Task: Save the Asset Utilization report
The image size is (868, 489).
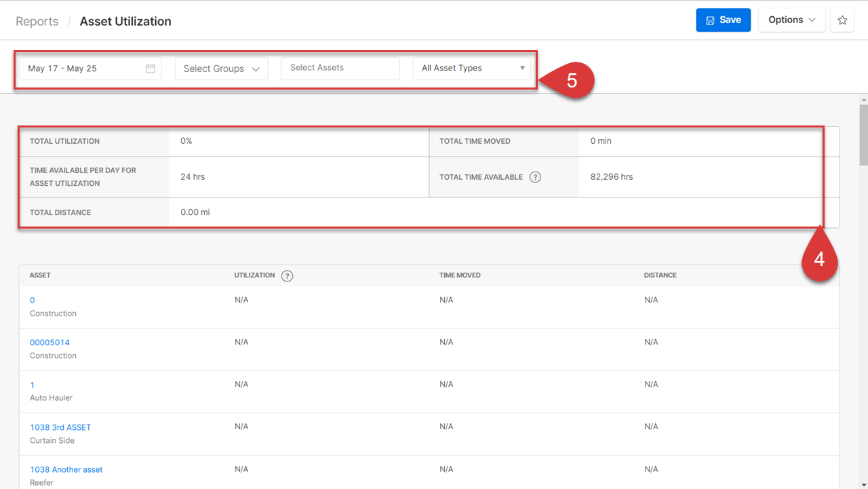Action: tap(723, 20)
